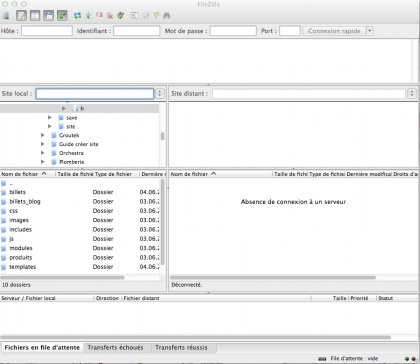Click the Site local path field
Viewport: 420px width, 364px height.
[x=95, y=94]
